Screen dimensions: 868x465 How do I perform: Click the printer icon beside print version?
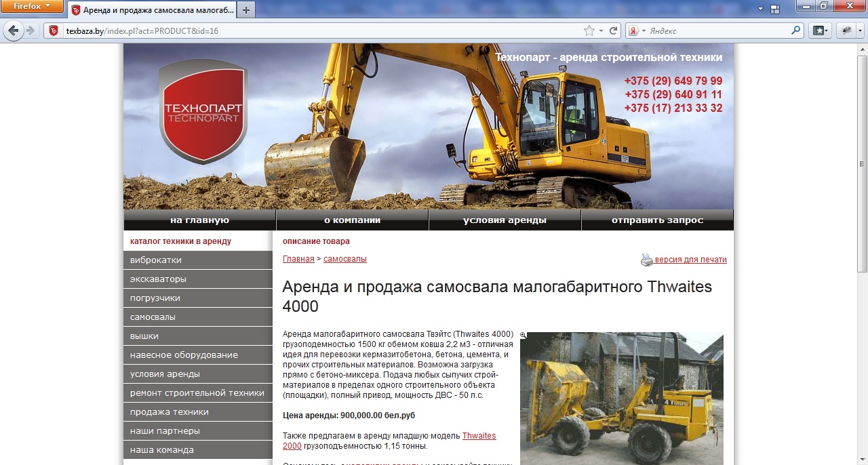coord(647,260)
